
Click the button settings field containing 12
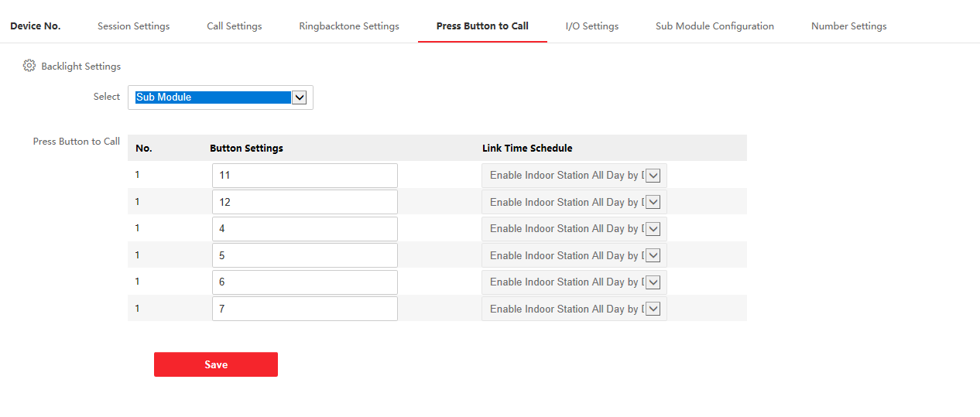[304, 202]
